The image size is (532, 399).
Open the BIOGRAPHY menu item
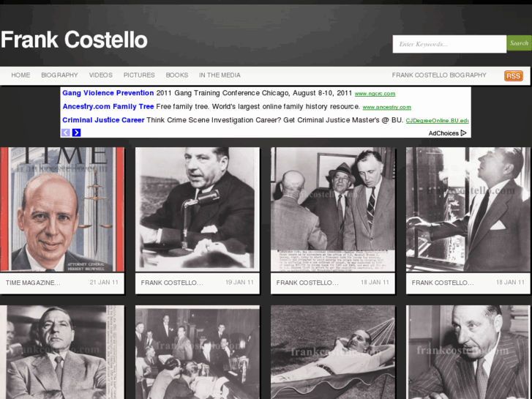pos(59,75)
